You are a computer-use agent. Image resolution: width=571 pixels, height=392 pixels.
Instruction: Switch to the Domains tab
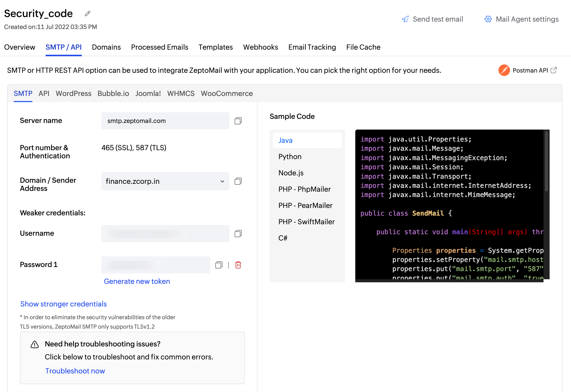click(x=106, y=47)
